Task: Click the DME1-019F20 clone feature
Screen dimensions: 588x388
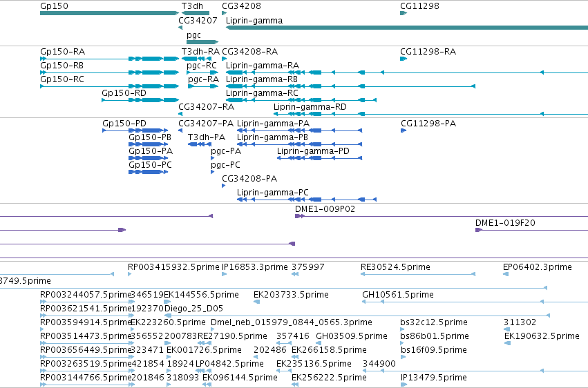Action: (x=531, y=230)
